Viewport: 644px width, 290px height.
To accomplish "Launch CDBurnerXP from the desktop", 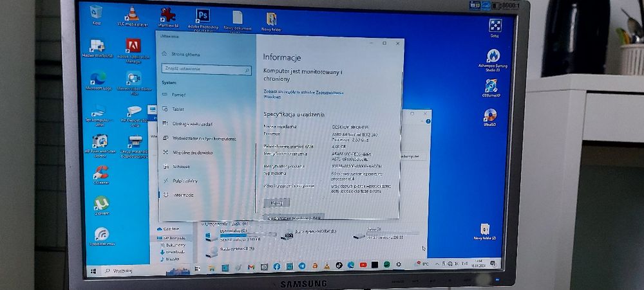I will (491, 88).
